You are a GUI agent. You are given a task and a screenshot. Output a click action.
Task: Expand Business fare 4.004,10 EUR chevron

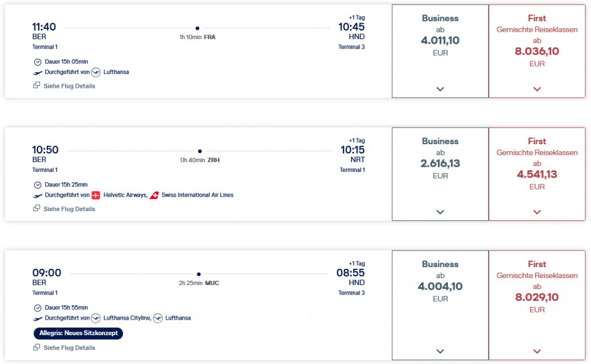click(440, 351)
